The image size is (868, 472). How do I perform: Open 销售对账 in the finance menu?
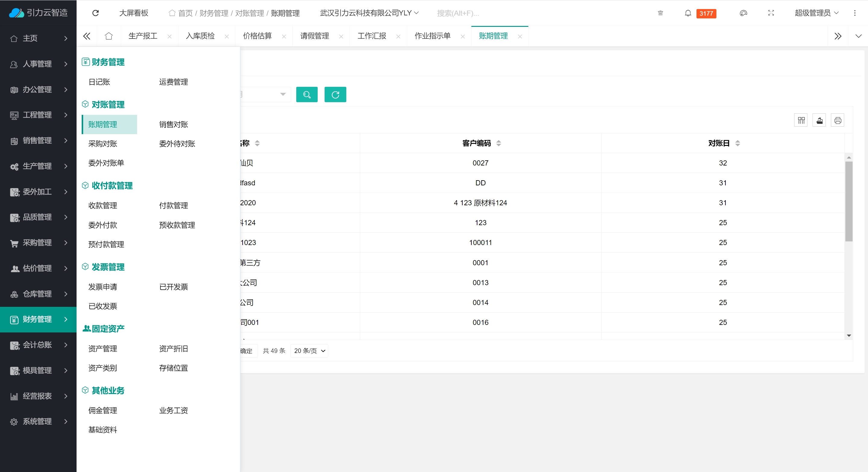click(x=174, y=125)
